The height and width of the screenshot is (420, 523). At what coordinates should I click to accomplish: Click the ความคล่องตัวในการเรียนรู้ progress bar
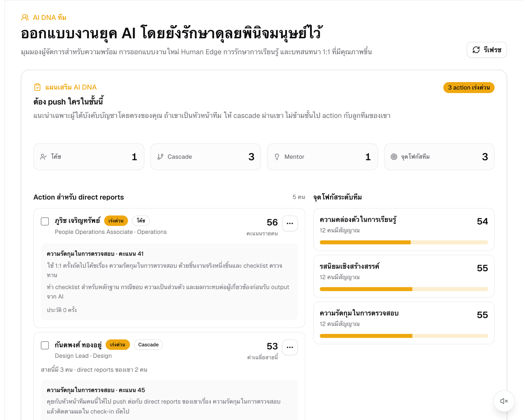coord(404,242)
